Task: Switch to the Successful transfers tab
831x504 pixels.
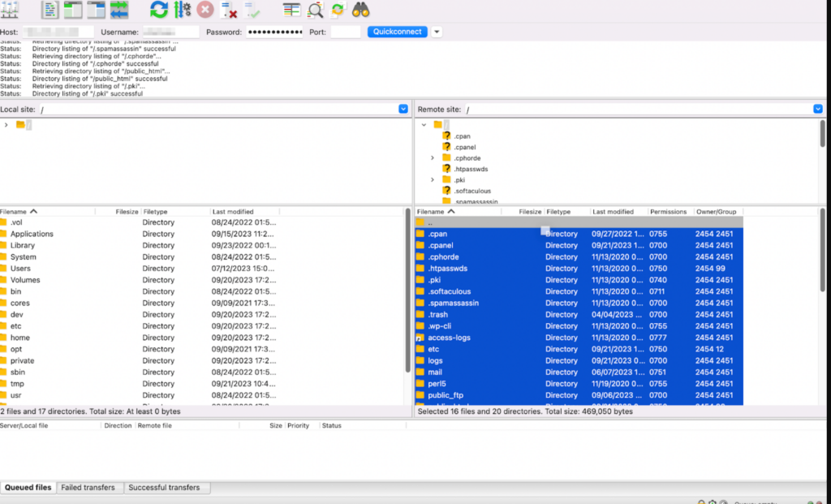Action: [166, 488]
